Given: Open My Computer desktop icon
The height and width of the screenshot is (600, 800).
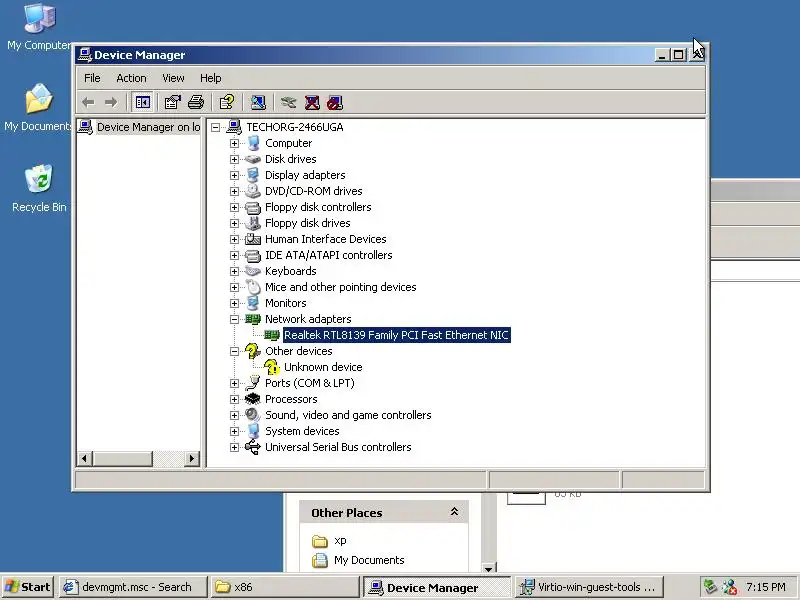Looking at the screenshot, I should [x=38, y=18].
